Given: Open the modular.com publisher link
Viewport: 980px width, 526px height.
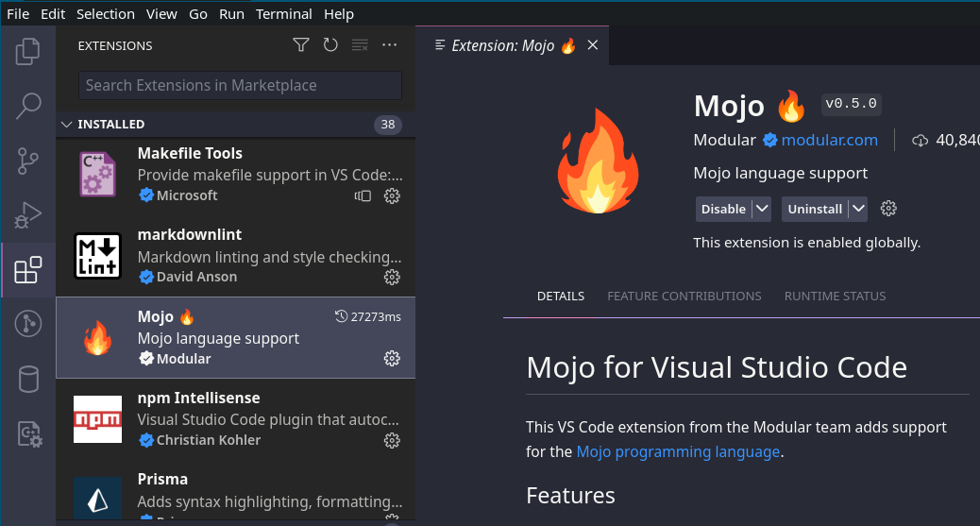Looking at the screenshot, I should (829, 140).
